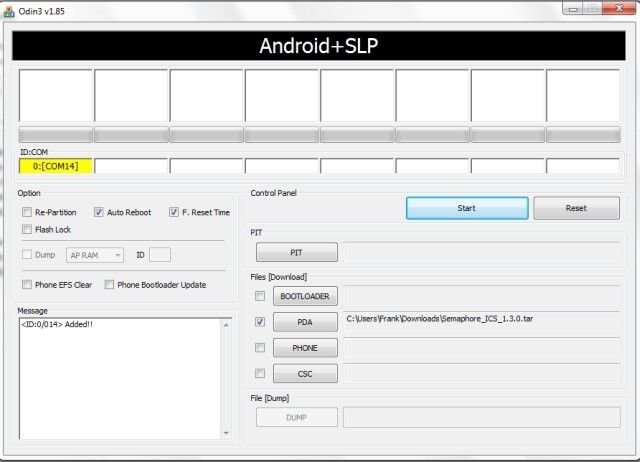Image resolution: width=640 pixels, height=462 pixels.
Task: Click the CSC file button
Action: point(305,373)
